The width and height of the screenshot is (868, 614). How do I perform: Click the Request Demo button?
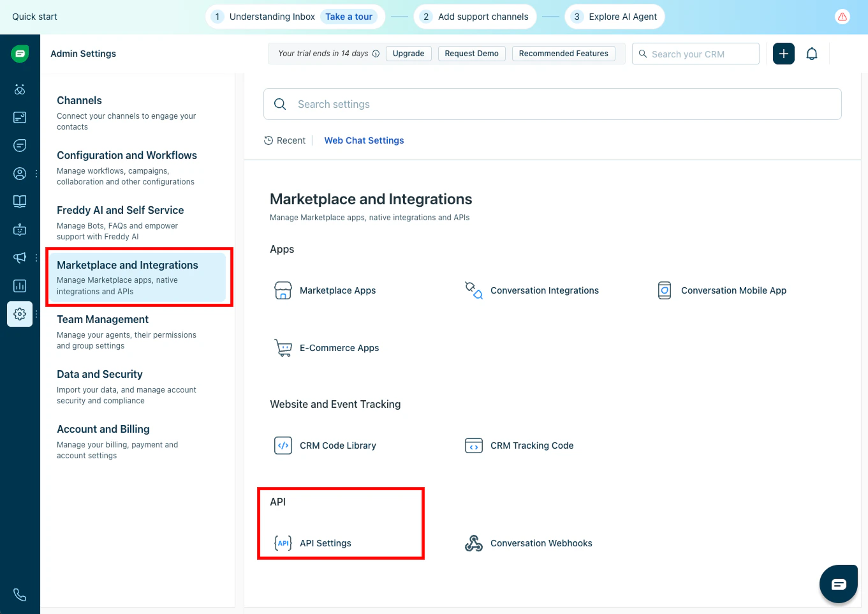coord(472,54)
